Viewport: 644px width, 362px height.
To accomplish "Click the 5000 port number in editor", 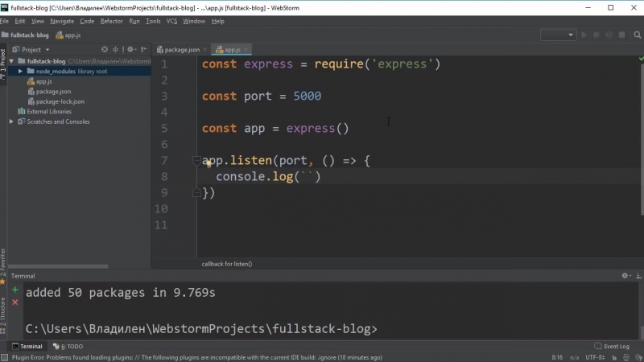I will pos(307,96).
